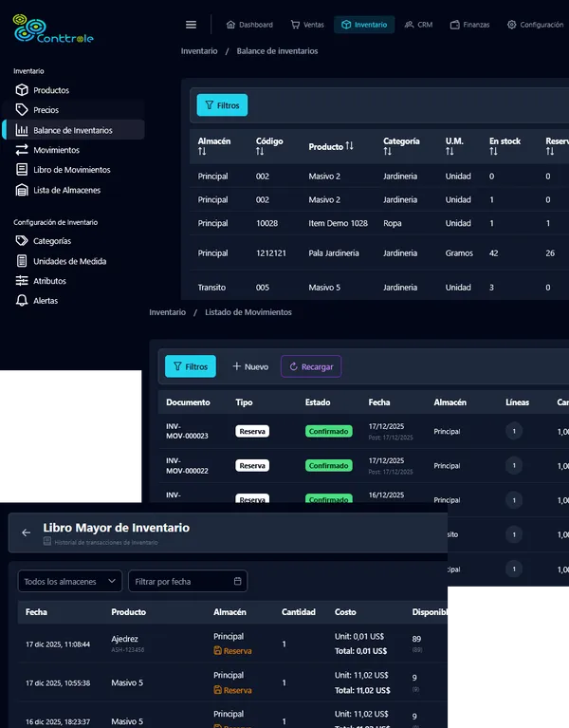Screen dimensions: 569x728
Task: Open Dashboard in the top navigation
Action: pyautogui.click(x=249, y=25)
